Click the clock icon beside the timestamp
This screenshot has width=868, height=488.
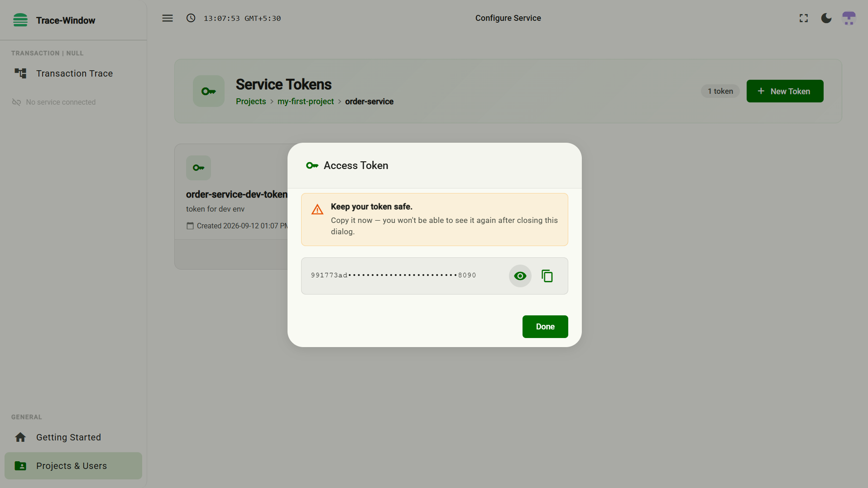tap(191, 18)
